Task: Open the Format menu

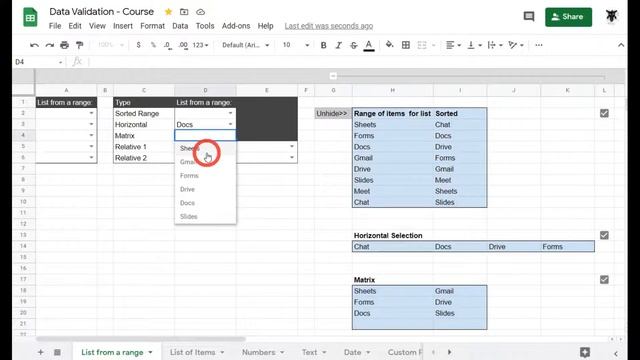Action: coord(153,26)
